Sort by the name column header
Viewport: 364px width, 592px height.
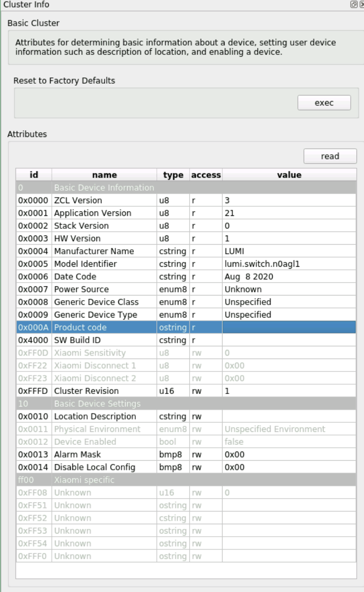pyautogui.click(x=105, y=175)
